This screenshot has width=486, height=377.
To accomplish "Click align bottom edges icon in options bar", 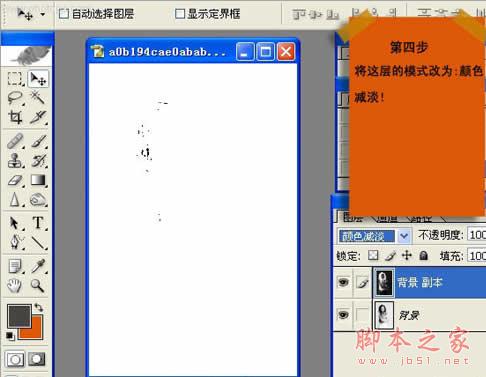I will [333, 14].
